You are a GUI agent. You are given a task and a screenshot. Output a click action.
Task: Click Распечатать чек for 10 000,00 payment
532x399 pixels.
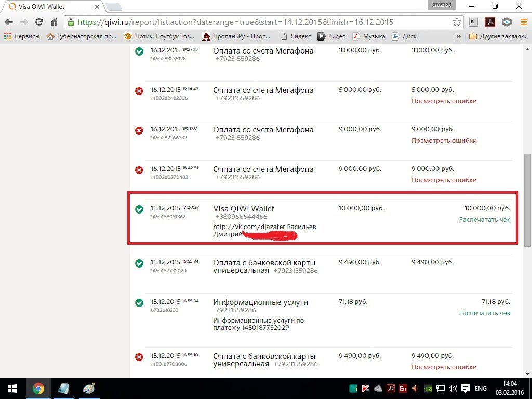pos(484,220)
